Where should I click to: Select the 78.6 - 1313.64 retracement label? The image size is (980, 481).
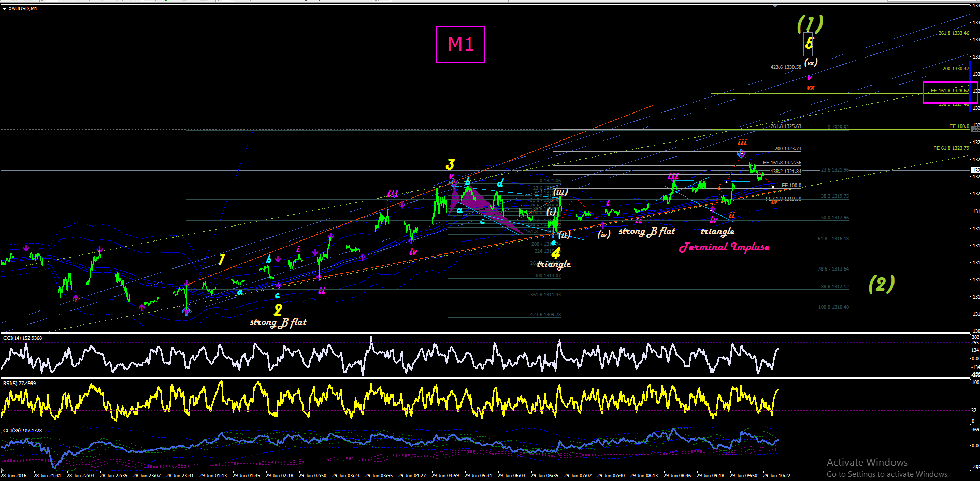(833, 269)
